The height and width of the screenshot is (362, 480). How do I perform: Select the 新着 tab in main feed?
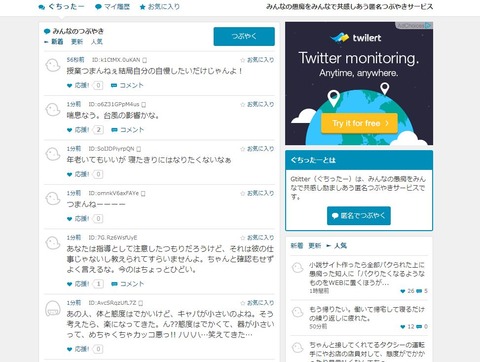click(x=57, y=42)
